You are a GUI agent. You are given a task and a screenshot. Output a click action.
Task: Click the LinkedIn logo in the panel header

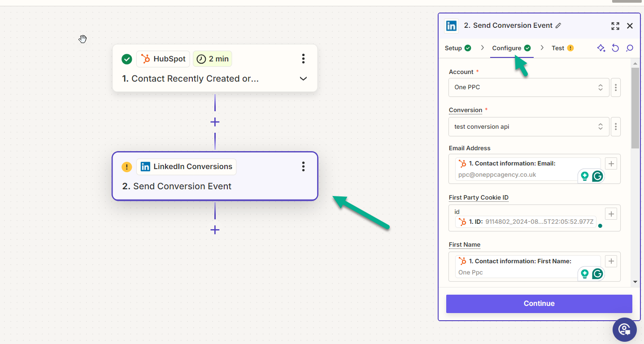coord(451,26)
